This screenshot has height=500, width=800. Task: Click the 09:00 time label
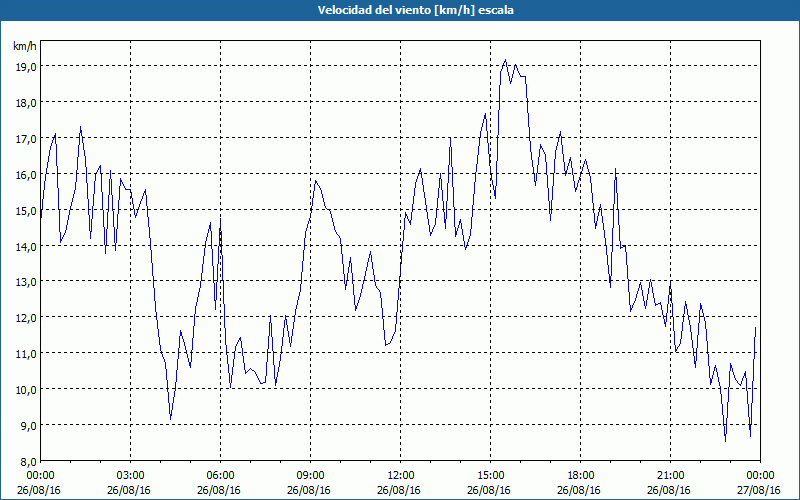[x=310, y=475]
